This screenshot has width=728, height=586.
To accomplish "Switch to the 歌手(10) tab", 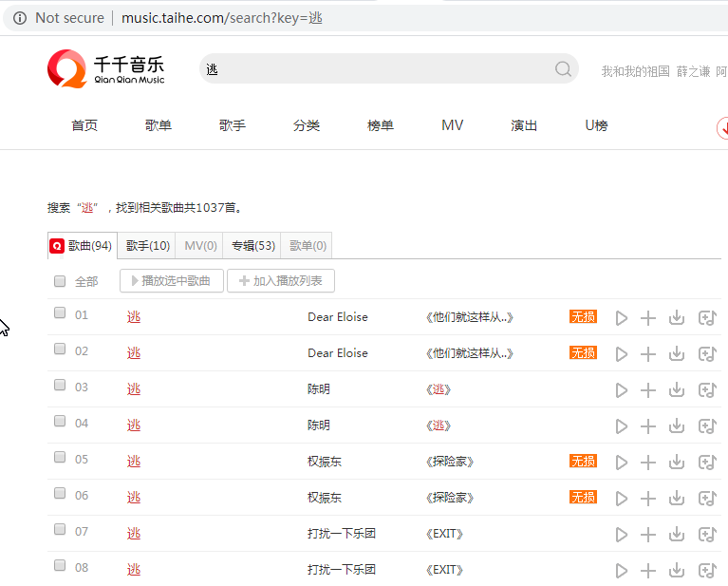I will coord(148,246).
